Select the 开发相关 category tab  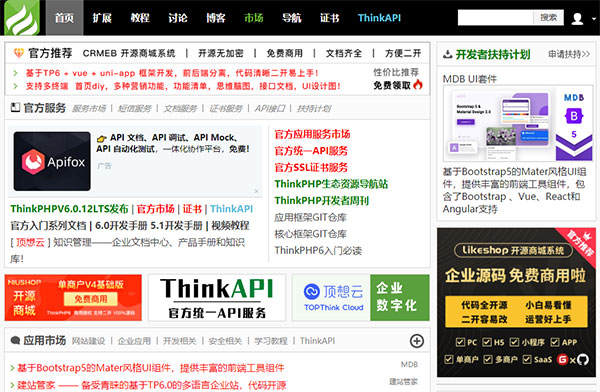click(179, 341)
